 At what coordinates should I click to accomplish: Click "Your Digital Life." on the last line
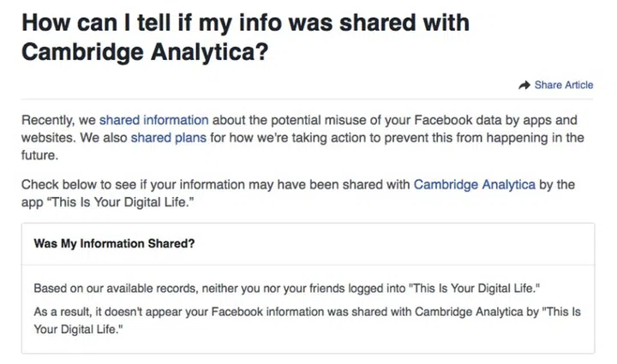pos(84,326)
